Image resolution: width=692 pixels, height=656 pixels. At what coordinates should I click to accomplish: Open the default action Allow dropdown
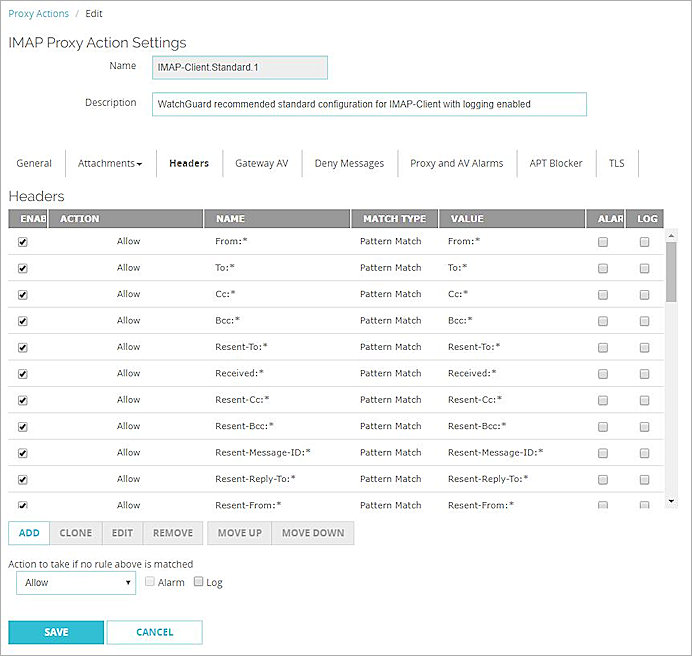[76, 582]
